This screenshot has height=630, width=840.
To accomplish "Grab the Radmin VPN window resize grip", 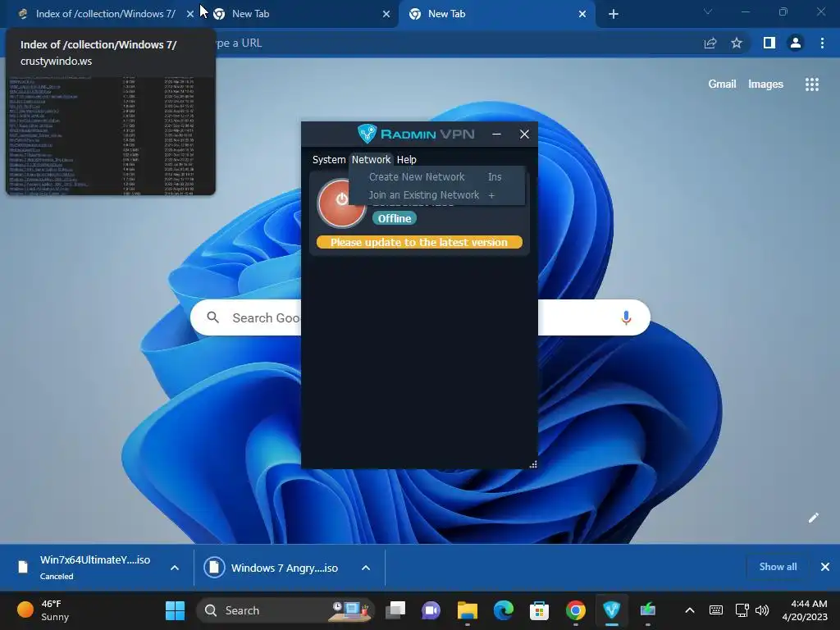I will 533,464.
